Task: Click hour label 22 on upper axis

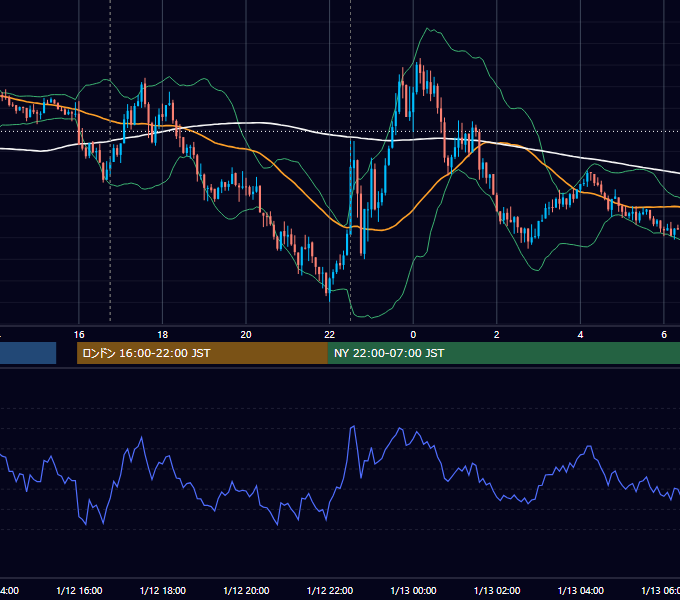Action: [330, 335]
